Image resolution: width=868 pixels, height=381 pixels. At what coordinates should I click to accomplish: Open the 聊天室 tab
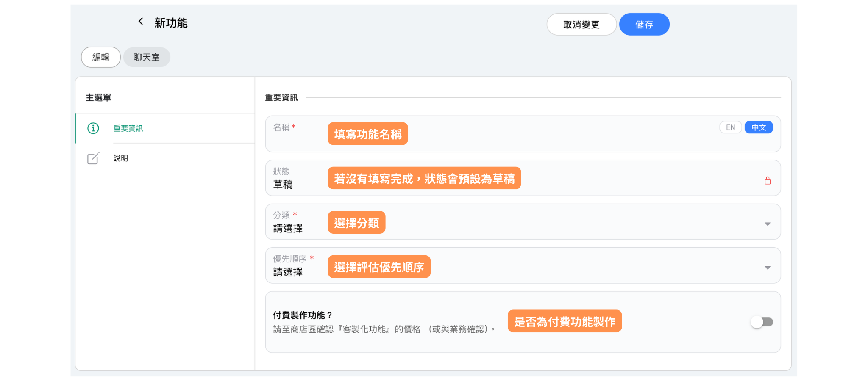click(147, 57)
